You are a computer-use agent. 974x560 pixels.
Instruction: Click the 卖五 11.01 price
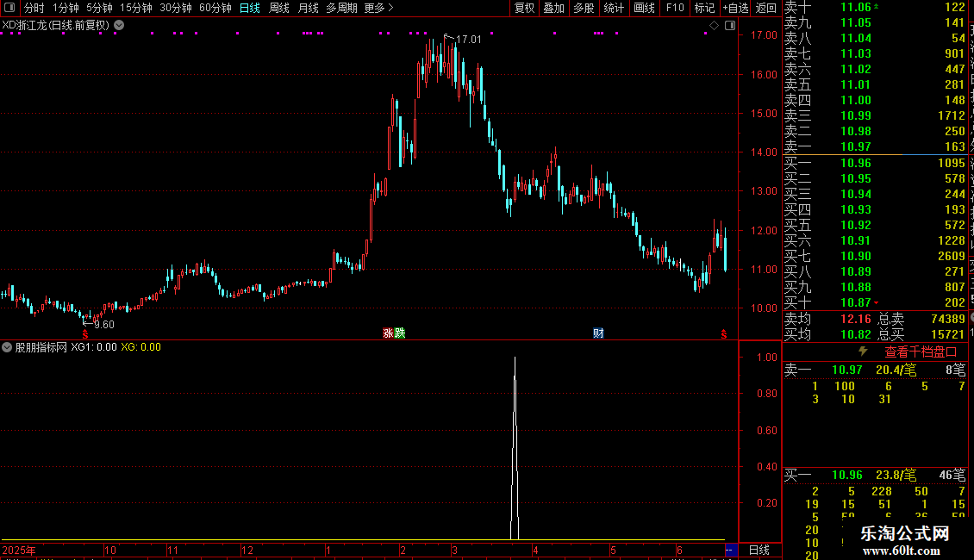[x=855, y=84]
